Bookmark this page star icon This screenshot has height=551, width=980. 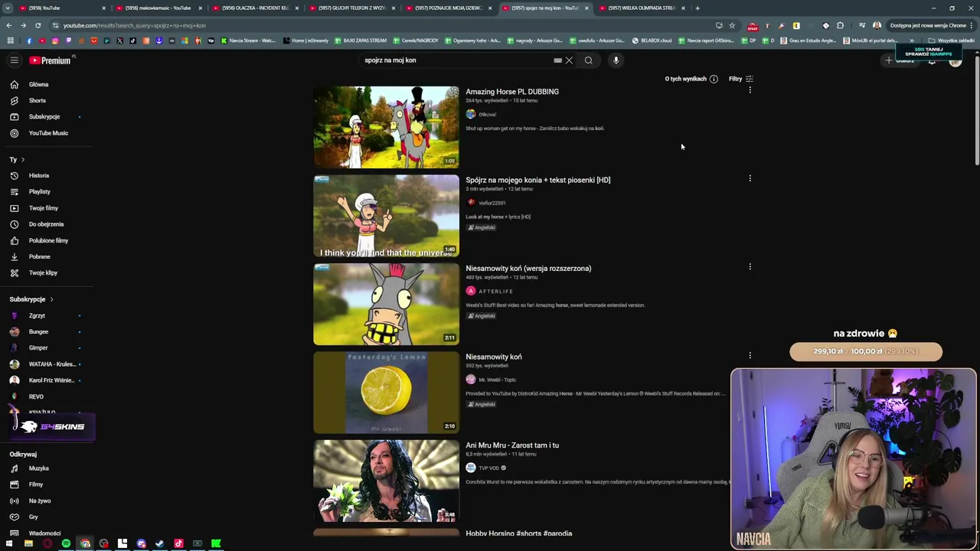[732, 25]
